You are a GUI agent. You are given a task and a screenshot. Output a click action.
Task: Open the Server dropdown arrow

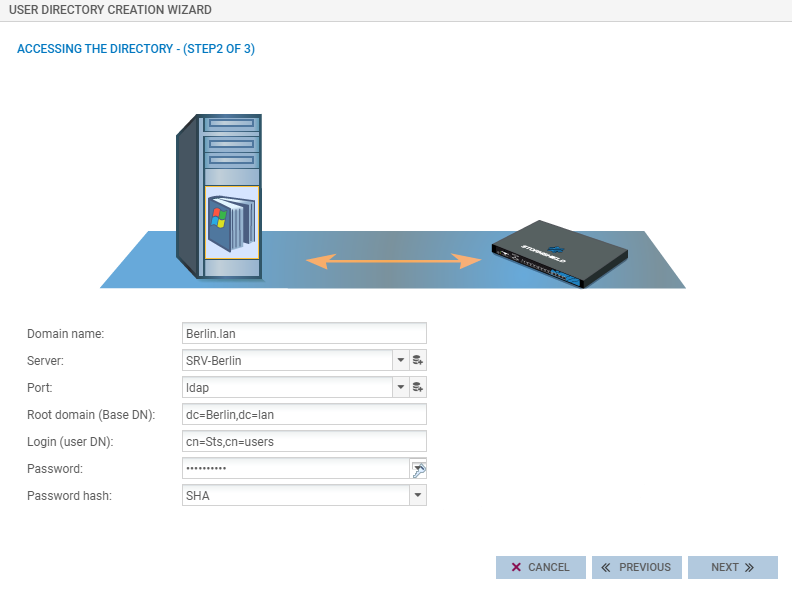[399, 360]
